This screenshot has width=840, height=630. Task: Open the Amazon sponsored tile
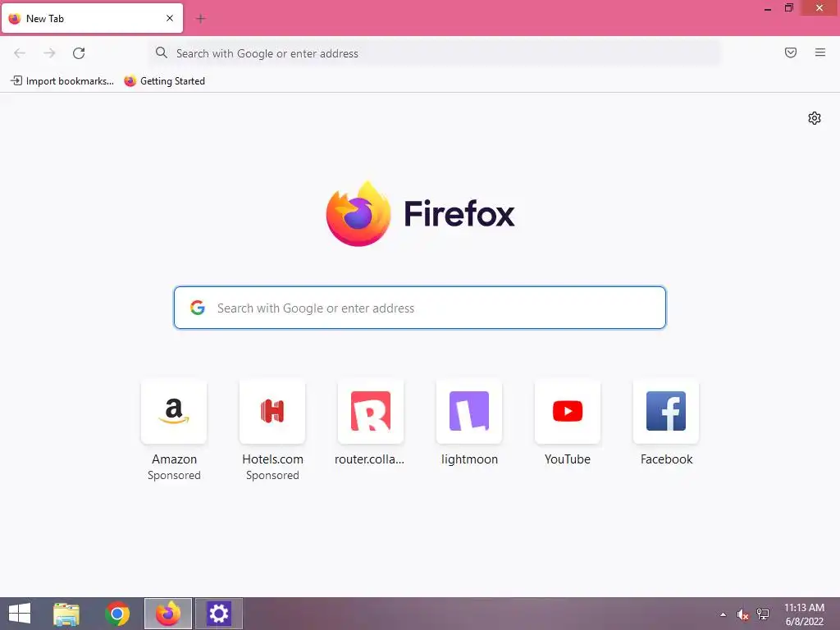[174, 412]
